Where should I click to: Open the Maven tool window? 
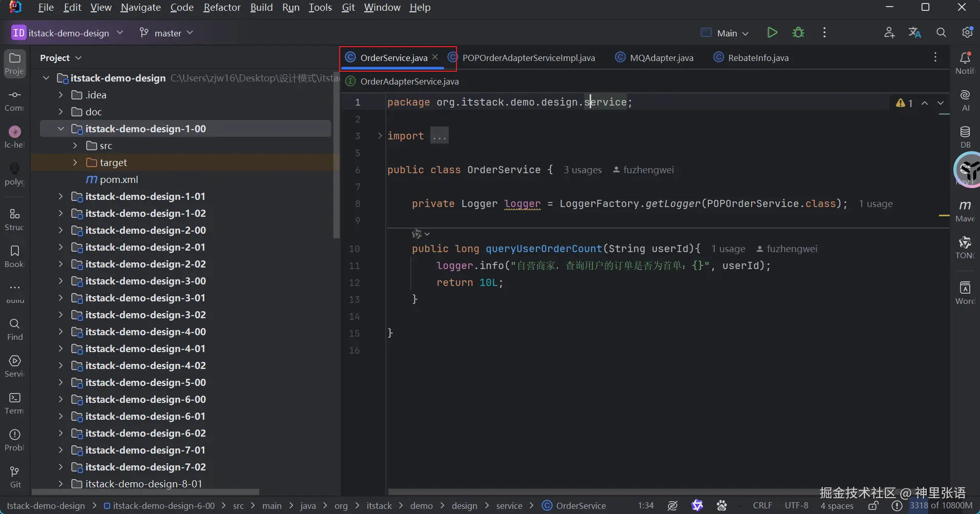click(965, 210)
